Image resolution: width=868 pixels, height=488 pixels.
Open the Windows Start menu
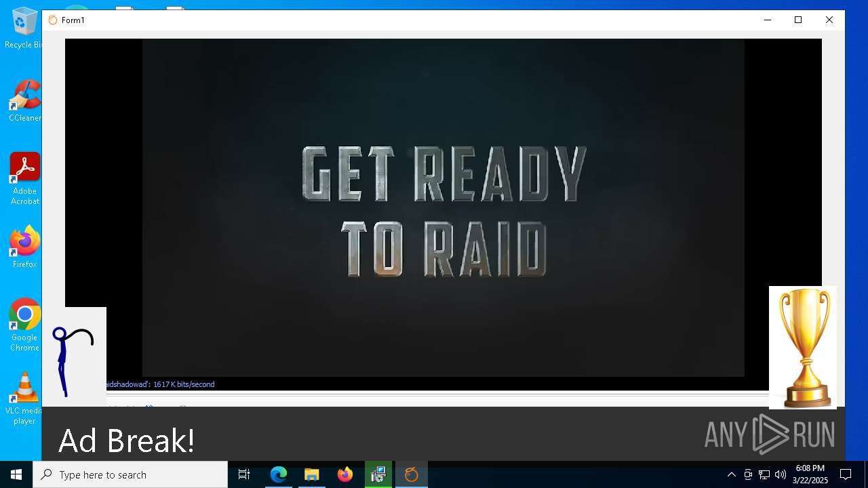(16, 474)
